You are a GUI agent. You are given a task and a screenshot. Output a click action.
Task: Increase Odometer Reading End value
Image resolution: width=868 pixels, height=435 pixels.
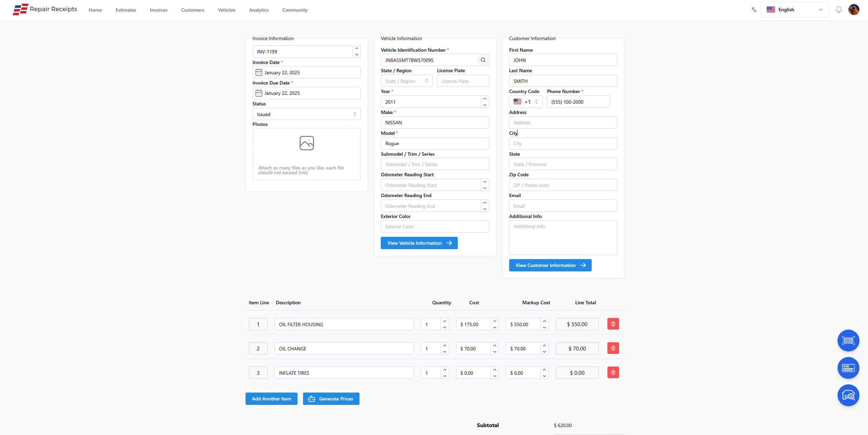pyautogui.click(x=485, y=203)
